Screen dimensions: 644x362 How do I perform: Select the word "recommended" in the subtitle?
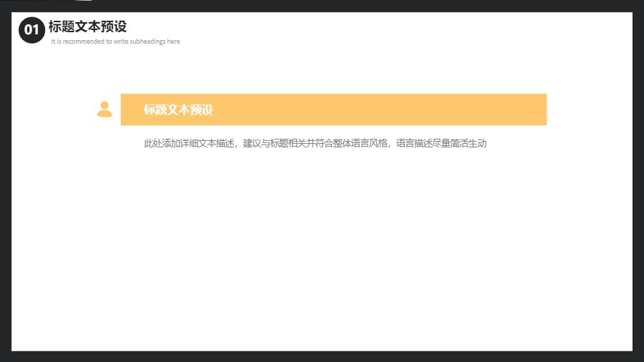pyautogui.click(x=84, y=41)
